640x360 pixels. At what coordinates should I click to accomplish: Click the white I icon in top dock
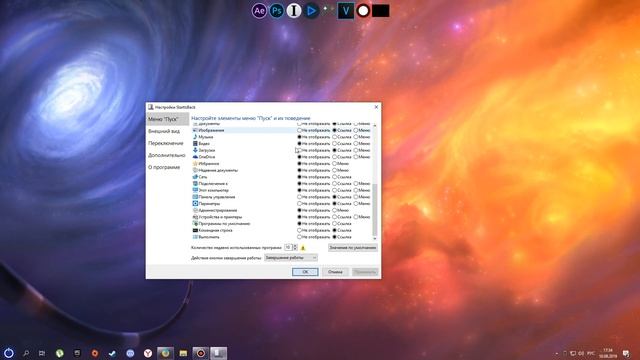coord(293,11)
